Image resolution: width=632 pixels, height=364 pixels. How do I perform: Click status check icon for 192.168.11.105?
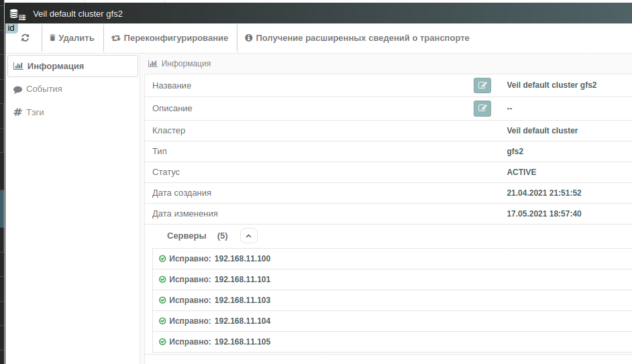pyautogui.click(x=162, y=342)
